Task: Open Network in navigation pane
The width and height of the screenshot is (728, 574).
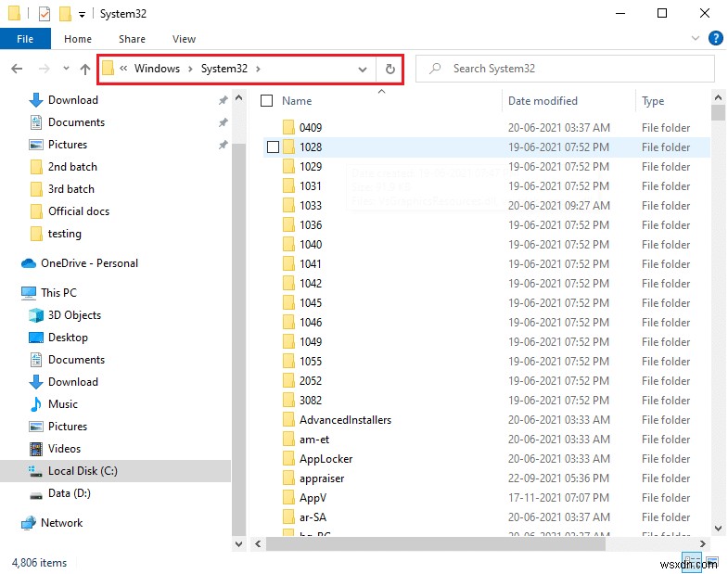Action: [x=61, y=523]
